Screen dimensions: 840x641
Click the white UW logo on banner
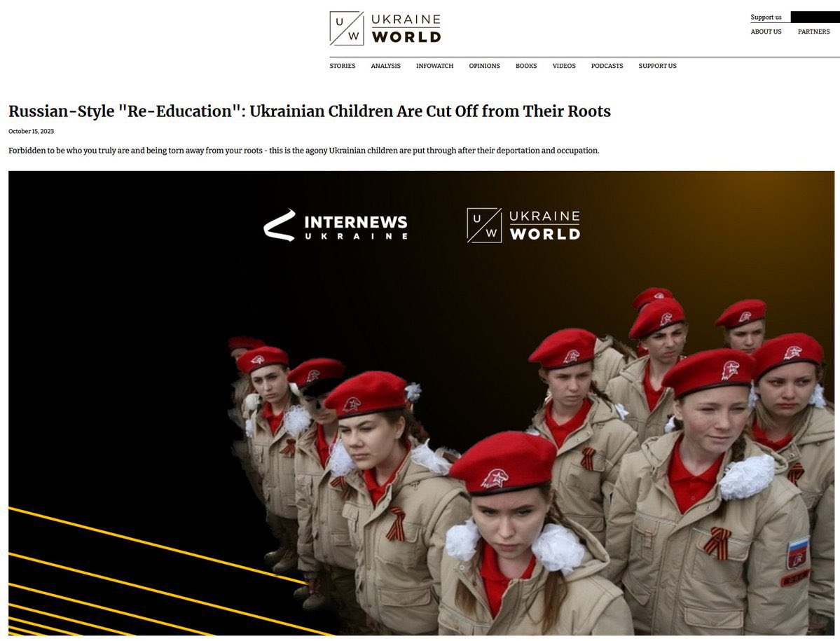(x=524, y=226)
